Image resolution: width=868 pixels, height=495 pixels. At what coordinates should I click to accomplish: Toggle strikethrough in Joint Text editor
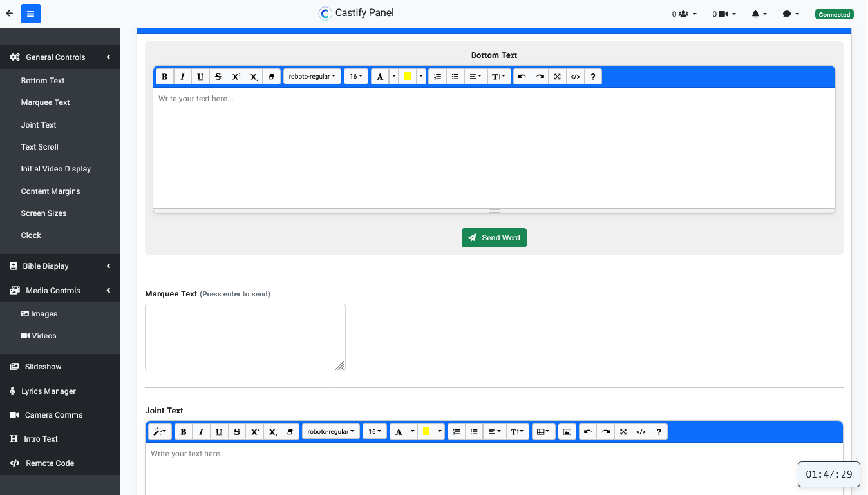(238, 432)
